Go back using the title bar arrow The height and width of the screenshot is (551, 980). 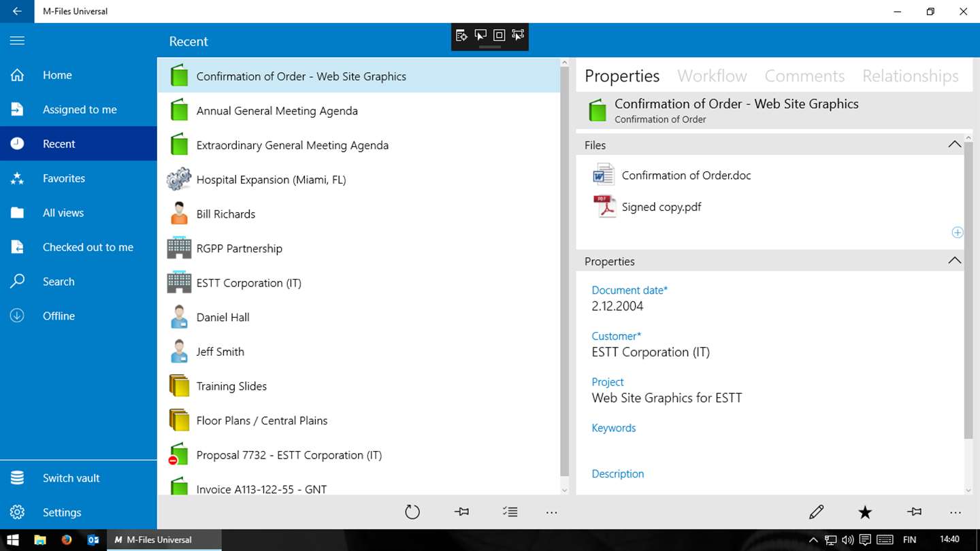pyautogui.click(x=17, y=12)
